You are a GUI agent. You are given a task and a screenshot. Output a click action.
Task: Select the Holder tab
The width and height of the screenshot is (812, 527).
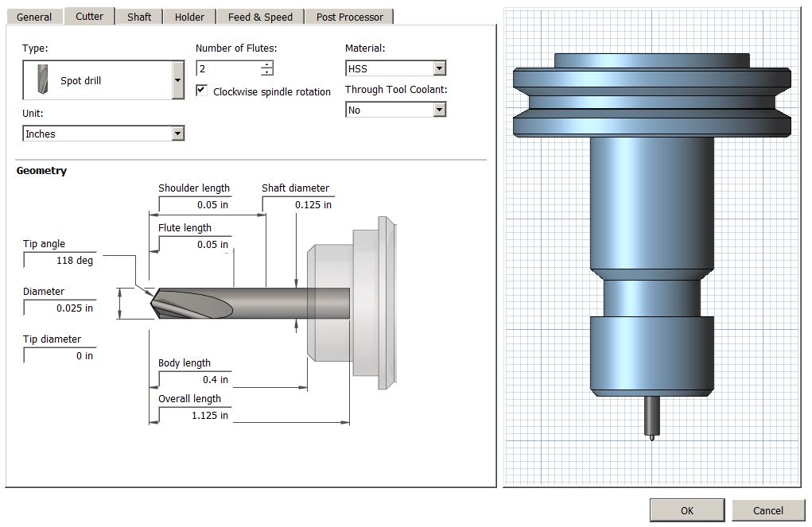[x=189, y=17]
